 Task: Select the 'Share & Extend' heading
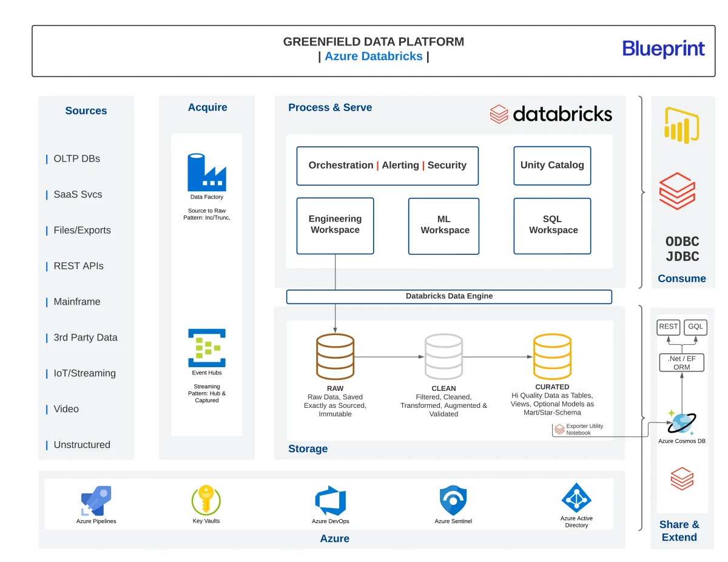[679, 531]
